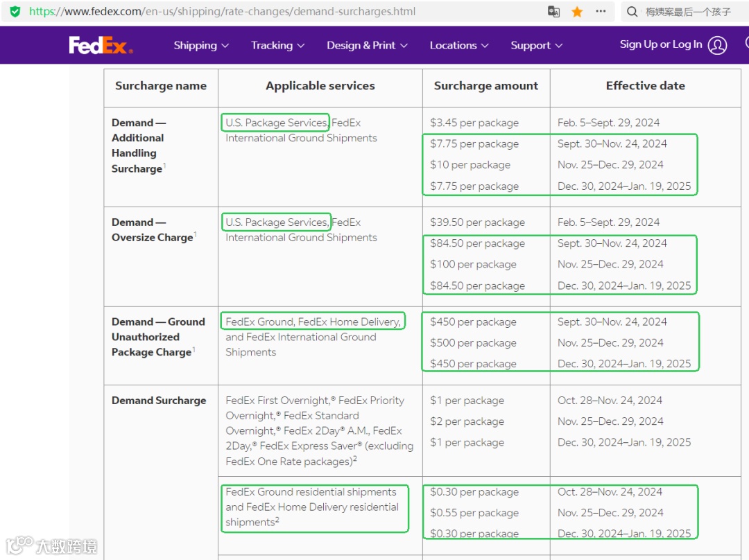Click inside the browser address bar URL
749x560 pixels.
click(x=208, y=11)
